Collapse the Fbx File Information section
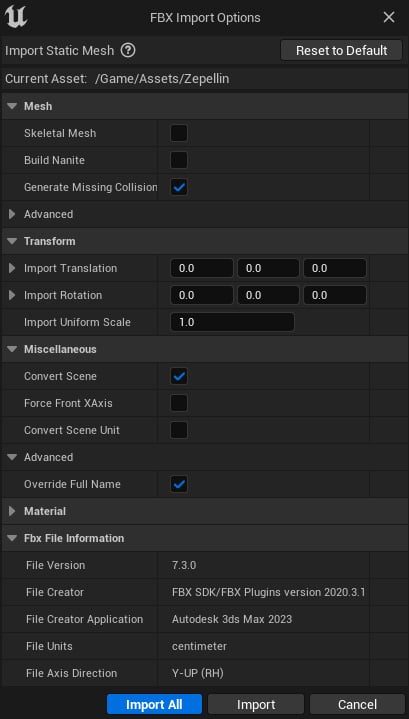The image size is (409, 719). click(x=12, y=538)
